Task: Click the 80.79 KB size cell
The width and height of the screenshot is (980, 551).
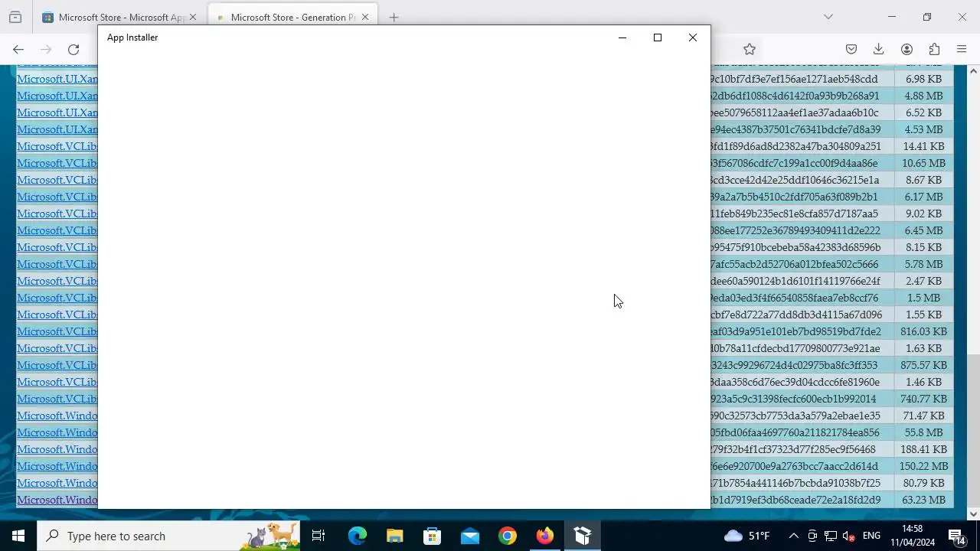Action: point(923,483)
